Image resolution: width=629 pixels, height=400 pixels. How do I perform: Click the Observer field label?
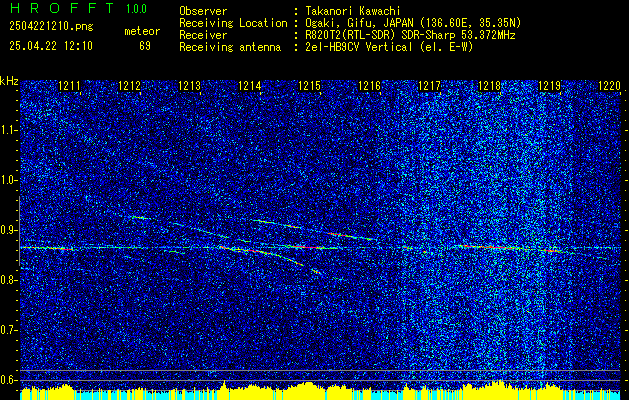point(203,11)
